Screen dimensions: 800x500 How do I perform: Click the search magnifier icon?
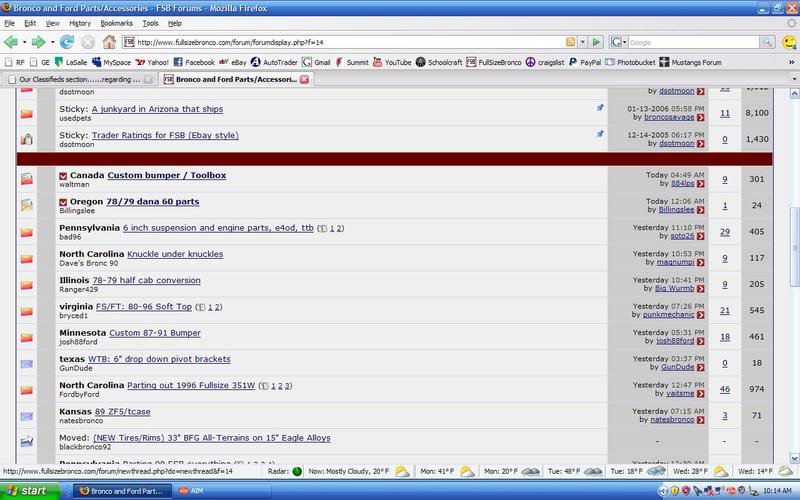tap(766, 42)
